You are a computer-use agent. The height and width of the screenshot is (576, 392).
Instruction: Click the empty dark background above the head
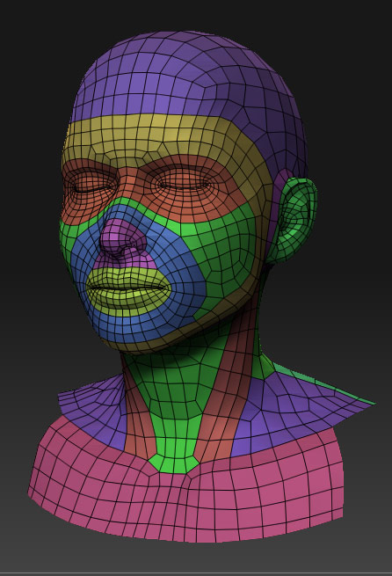(x=194, y=15)
